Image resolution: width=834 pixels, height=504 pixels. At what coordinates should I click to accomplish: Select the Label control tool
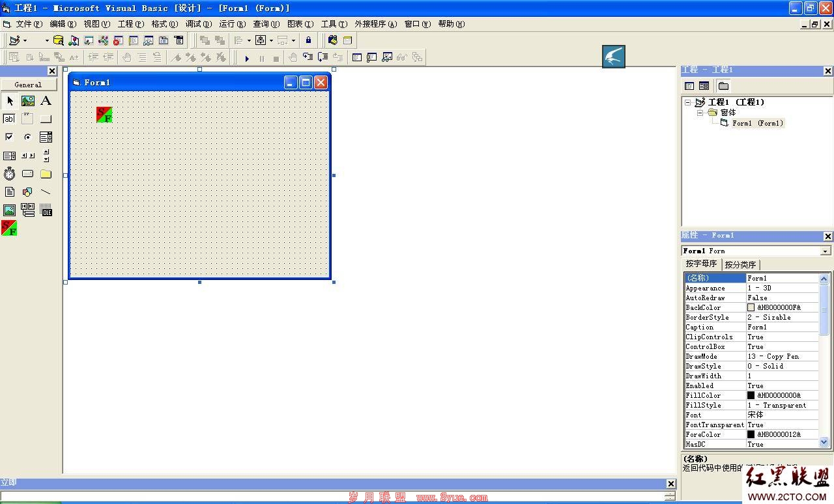click(x=46, y=101)
